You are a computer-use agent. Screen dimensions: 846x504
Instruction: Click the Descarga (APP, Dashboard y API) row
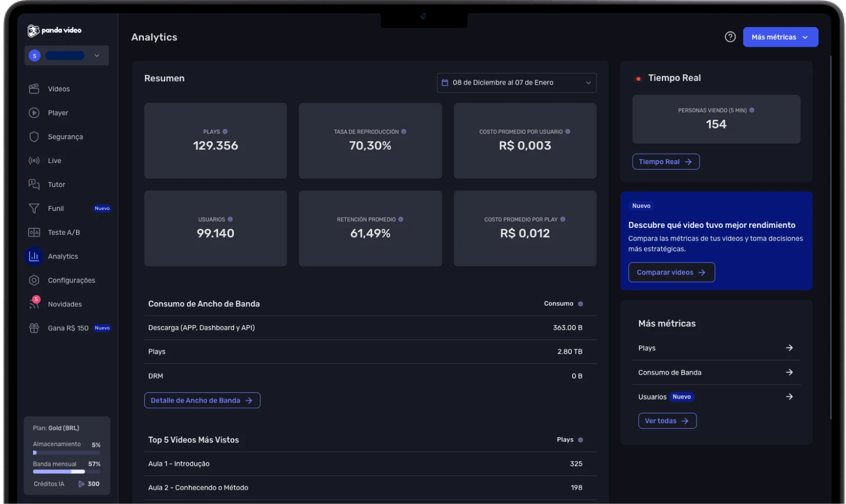370,328
